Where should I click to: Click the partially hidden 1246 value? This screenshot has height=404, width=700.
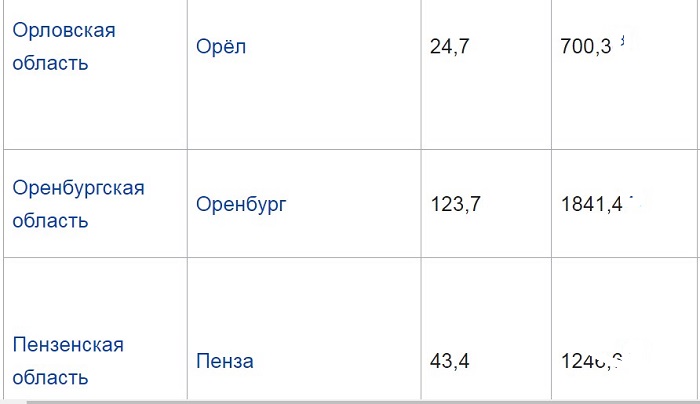click(584, 361)
